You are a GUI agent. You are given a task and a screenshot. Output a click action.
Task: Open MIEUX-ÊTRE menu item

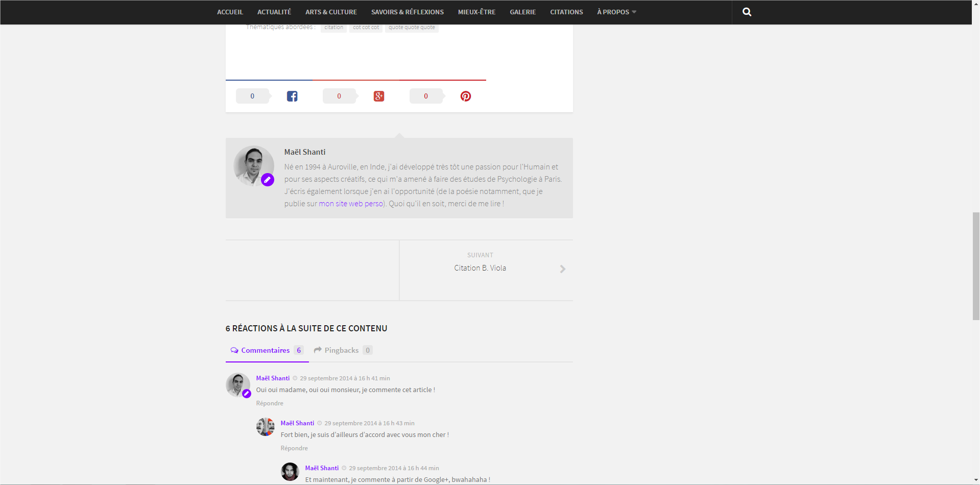click(x=476, y=12)
